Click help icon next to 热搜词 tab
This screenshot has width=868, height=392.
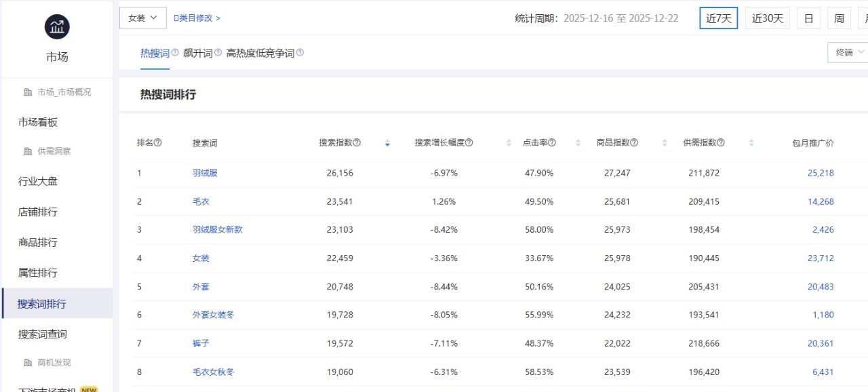click(x=175, y=52)
